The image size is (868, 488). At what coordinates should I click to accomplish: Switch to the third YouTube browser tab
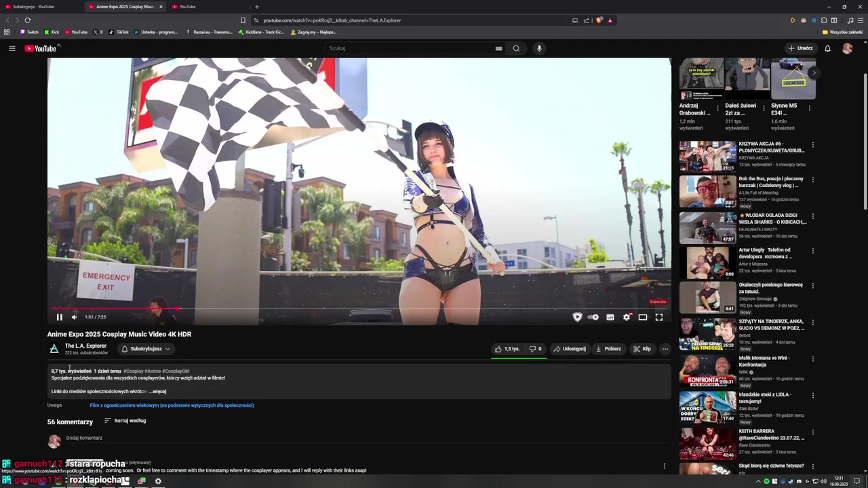pyautogui.click(x=208, y=7)
